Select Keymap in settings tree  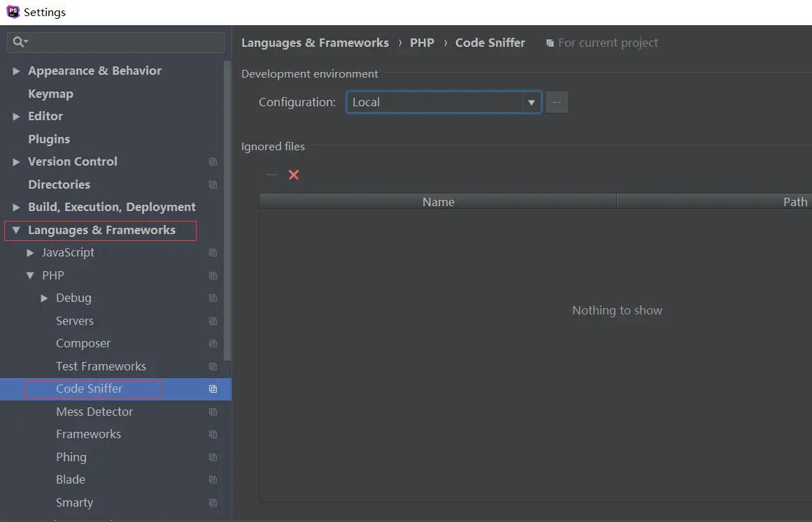[x=51, y=94]
